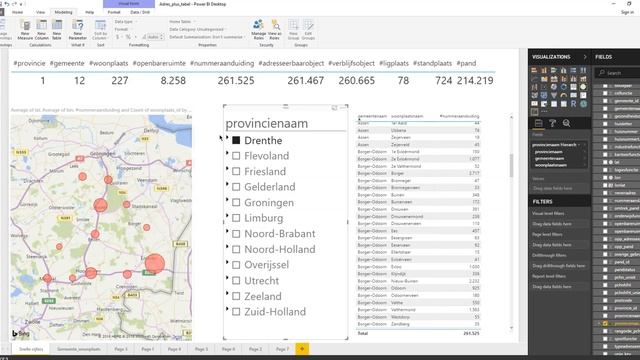Import custom visual via ellipsis icon

click(x=544, y=111)
